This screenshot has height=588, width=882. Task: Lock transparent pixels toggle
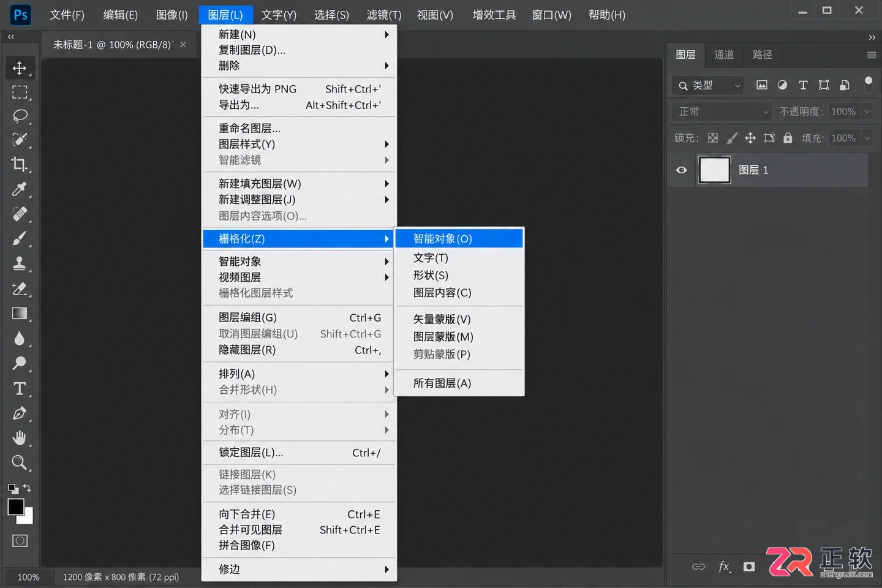coord(713,138)
